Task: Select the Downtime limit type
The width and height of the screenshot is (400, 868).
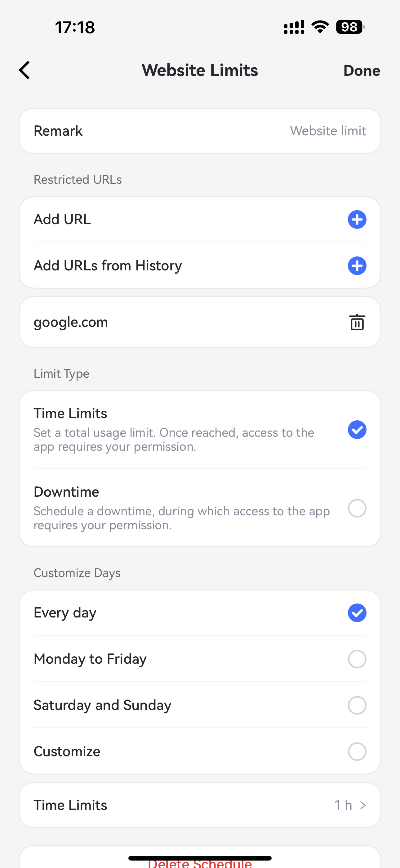Action: 357,508
